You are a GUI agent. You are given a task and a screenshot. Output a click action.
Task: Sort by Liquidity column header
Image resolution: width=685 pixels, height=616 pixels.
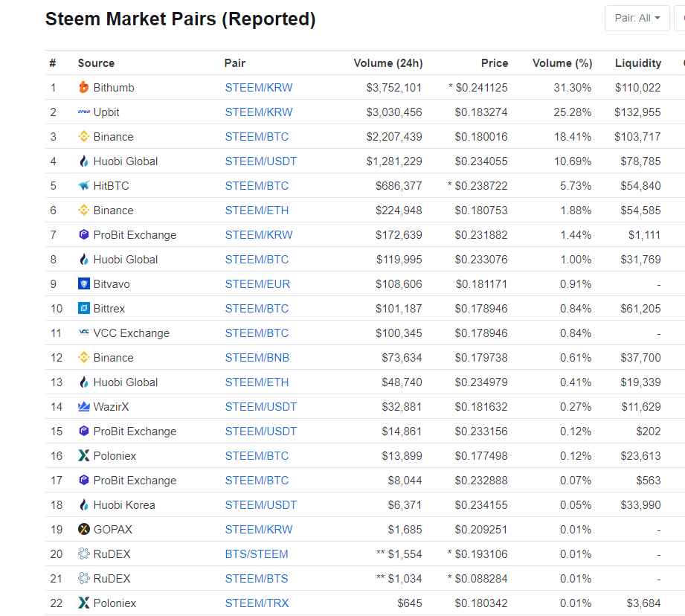tap(638, 63)
